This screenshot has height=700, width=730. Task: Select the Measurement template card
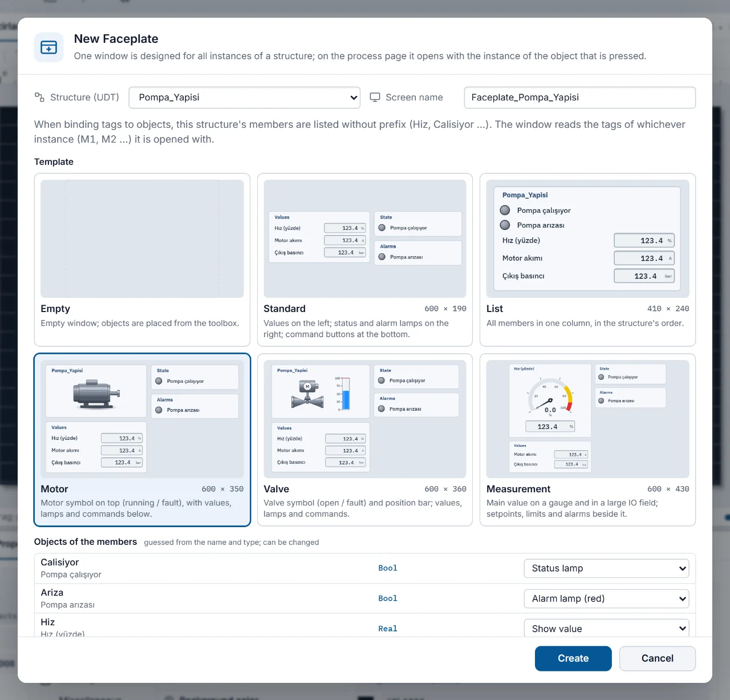[587, 440]
